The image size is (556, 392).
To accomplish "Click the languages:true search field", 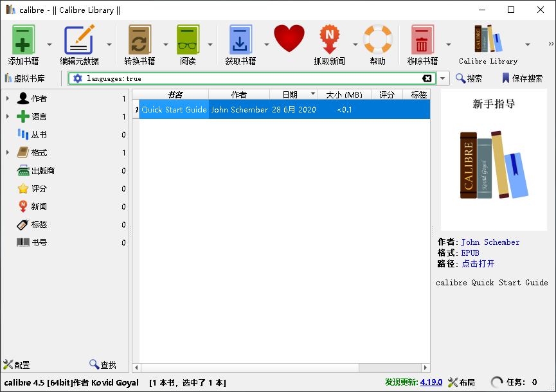I will (252, 78).
